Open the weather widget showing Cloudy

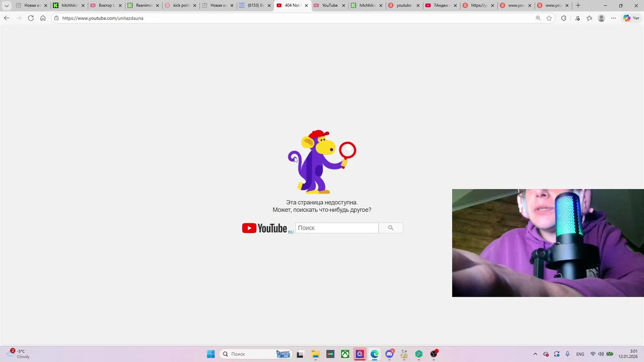(x=19, y=354)
